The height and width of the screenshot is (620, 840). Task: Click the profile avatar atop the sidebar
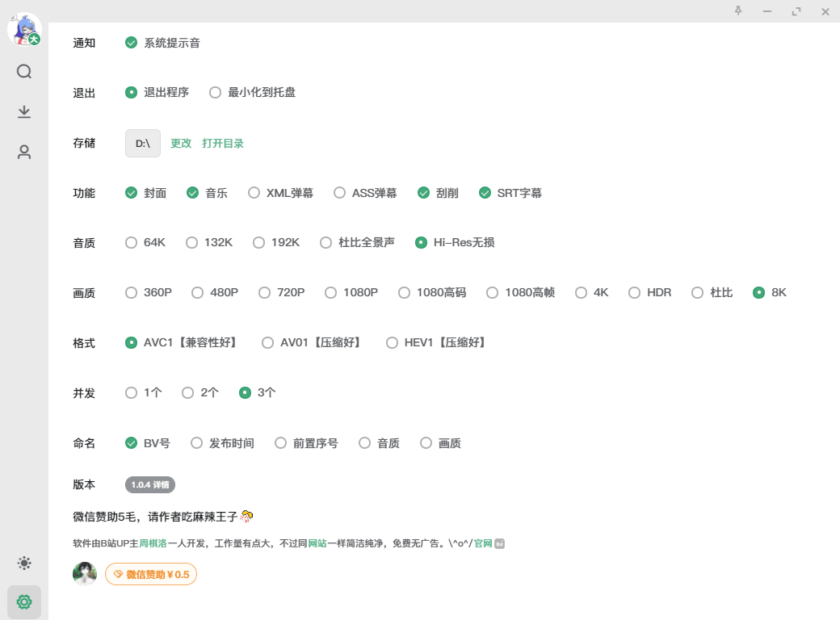25,30
